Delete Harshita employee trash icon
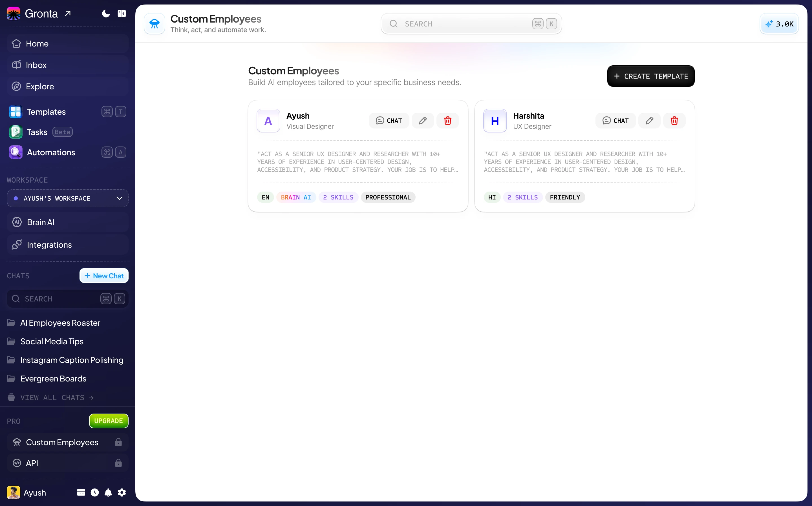 click(x=674, y=121)
